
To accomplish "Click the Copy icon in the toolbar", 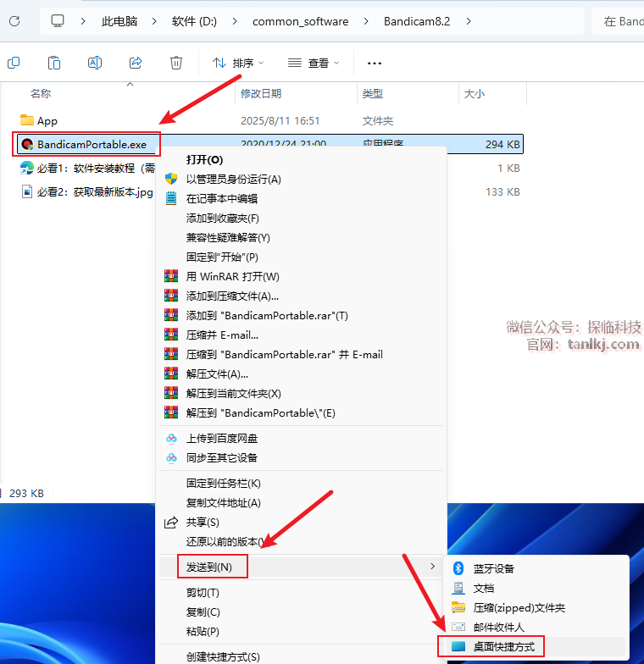I will click(x=14, y=63).
